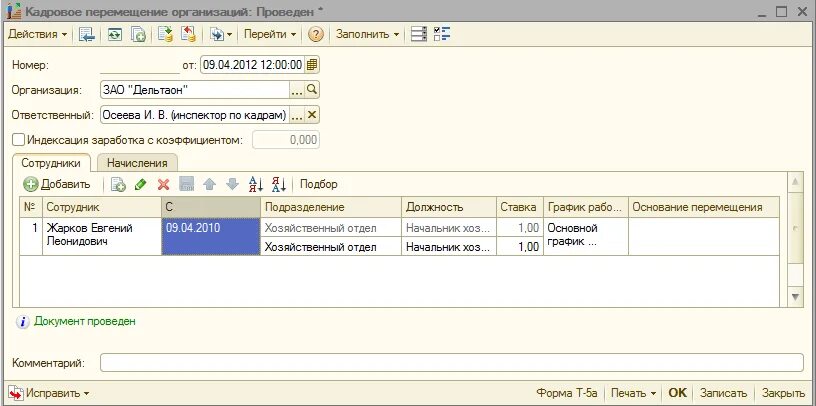Click the Ответственный field Осеева И. В.
The height and width of the screenshot is (406, 816).
(194, 115)
